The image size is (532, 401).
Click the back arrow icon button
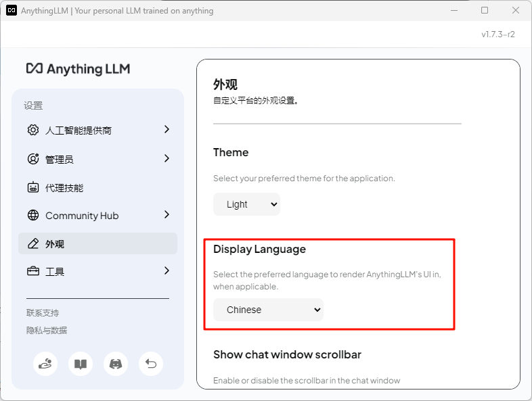click(151, 364)
